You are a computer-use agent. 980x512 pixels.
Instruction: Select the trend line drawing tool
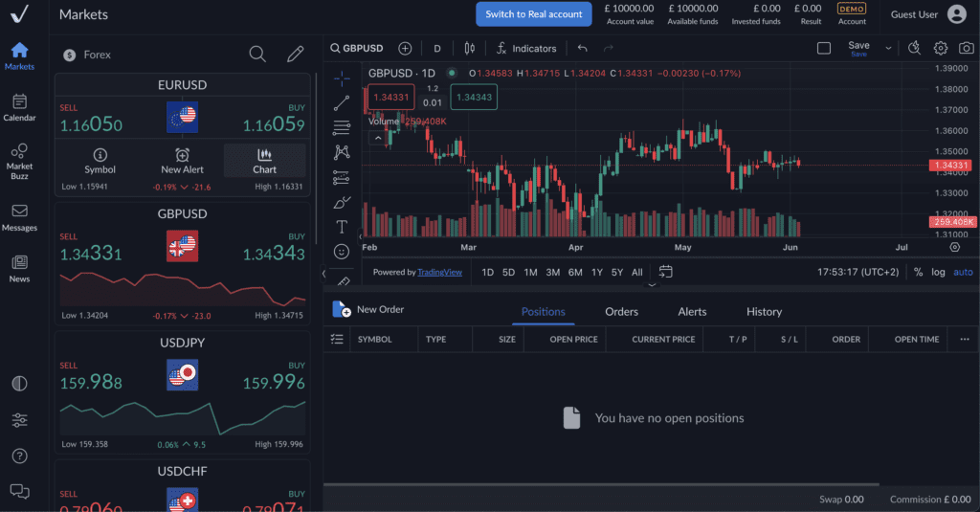[342, 103]
